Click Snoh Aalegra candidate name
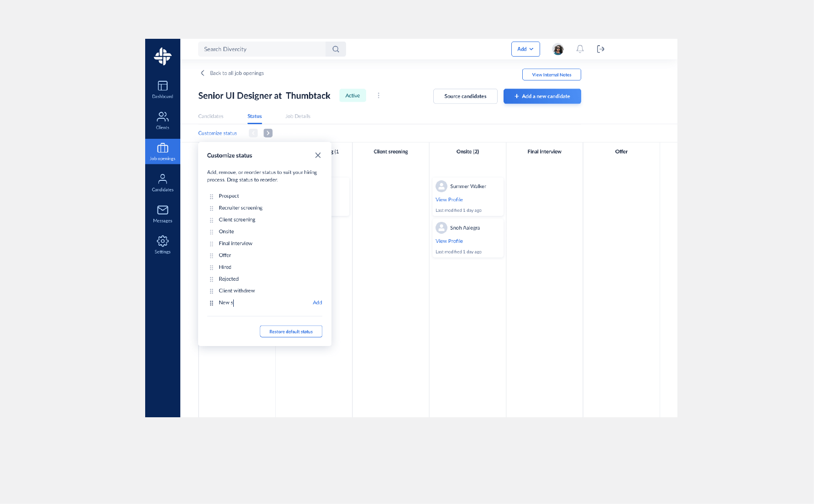814x504 pixels. 465,228
